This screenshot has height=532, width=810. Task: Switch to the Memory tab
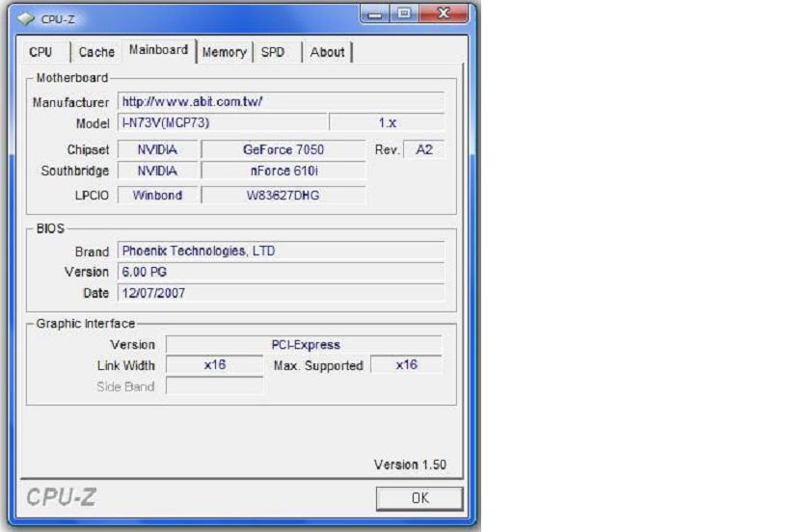tap(224, 52)
